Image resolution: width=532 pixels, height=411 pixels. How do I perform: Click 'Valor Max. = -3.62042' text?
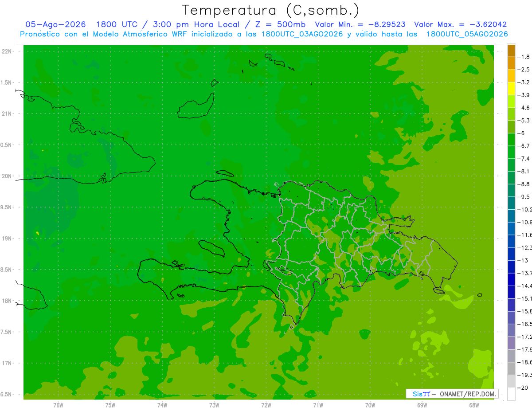(x=460, y=24)
